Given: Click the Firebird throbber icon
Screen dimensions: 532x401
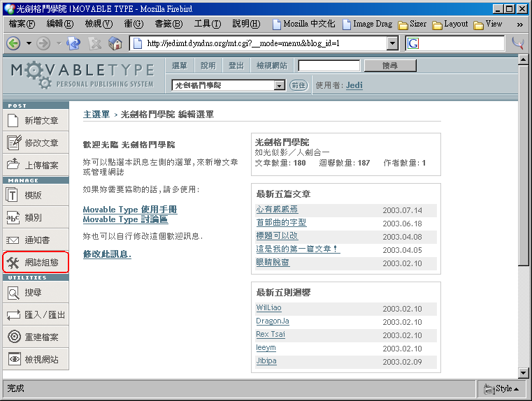Looking at the screenshot, I should coord(518,43).
